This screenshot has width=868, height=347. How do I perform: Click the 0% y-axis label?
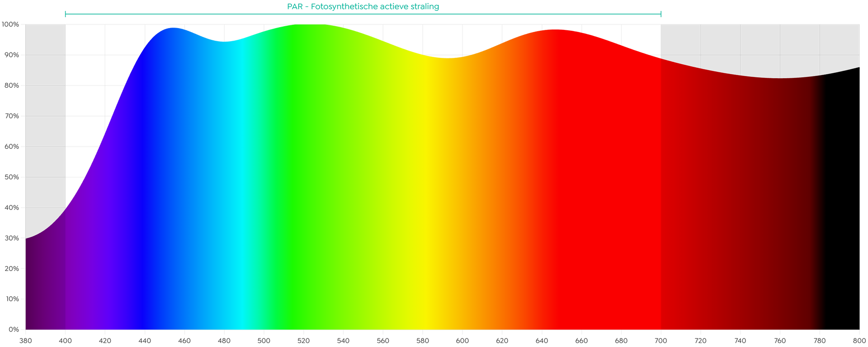(14, 329)
